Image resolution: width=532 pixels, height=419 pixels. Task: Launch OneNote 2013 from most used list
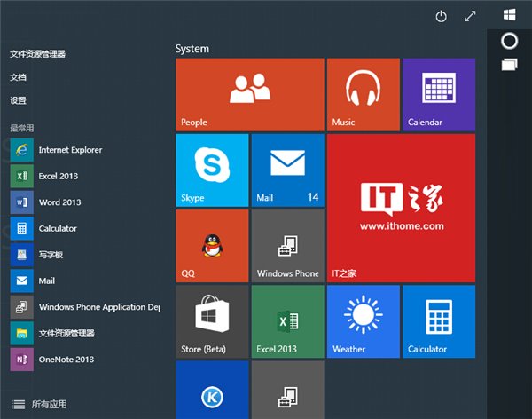click(85, 360)
